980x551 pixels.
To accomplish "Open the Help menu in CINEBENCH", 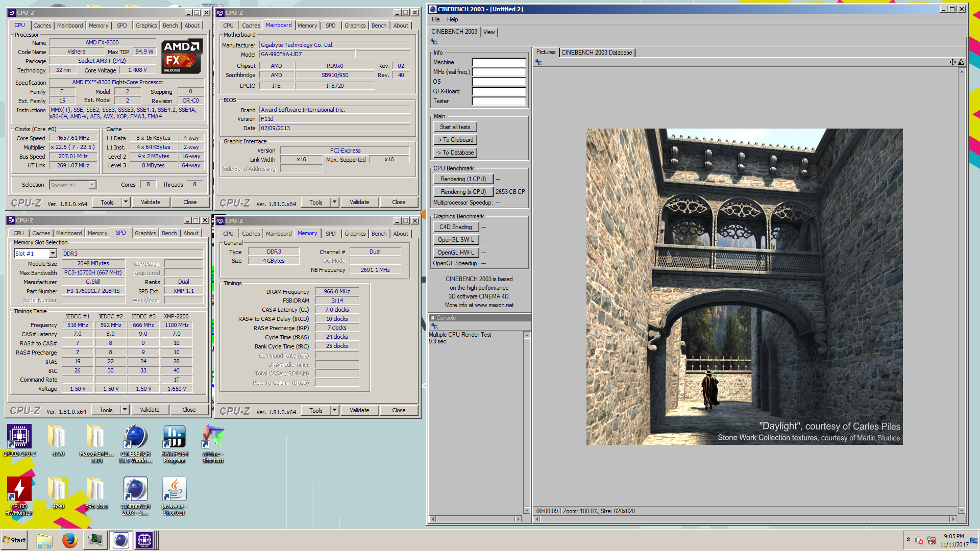I will pos(452,19).
